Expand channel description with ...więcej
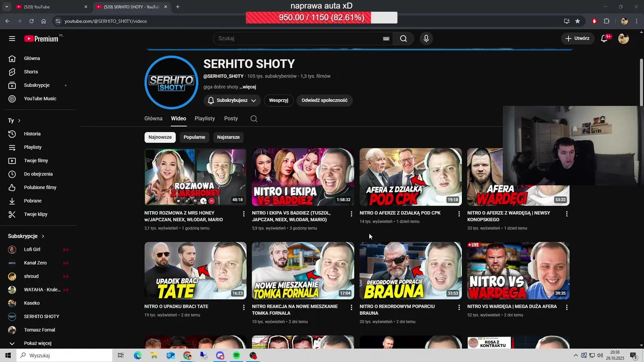Viewport: 644px width, 362px height. (248, 87)
